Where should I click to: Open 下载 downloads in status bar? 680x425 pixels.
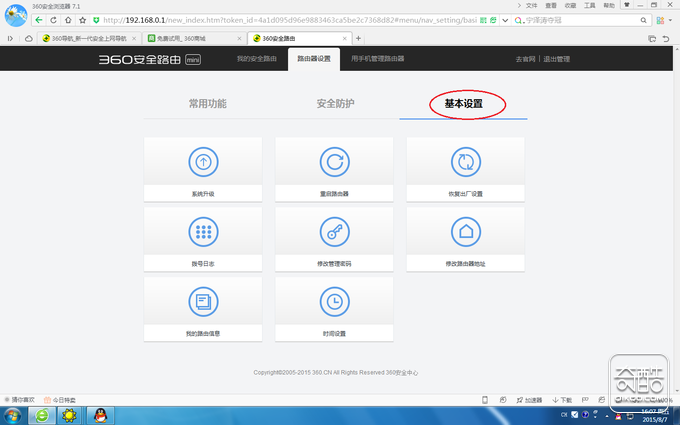[562, 400]
